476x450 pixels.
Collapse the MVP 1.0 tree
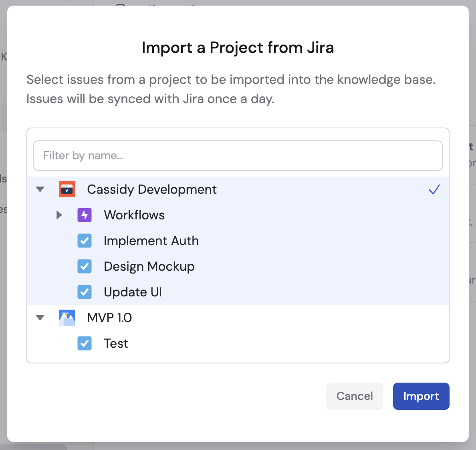pos(40,317)
